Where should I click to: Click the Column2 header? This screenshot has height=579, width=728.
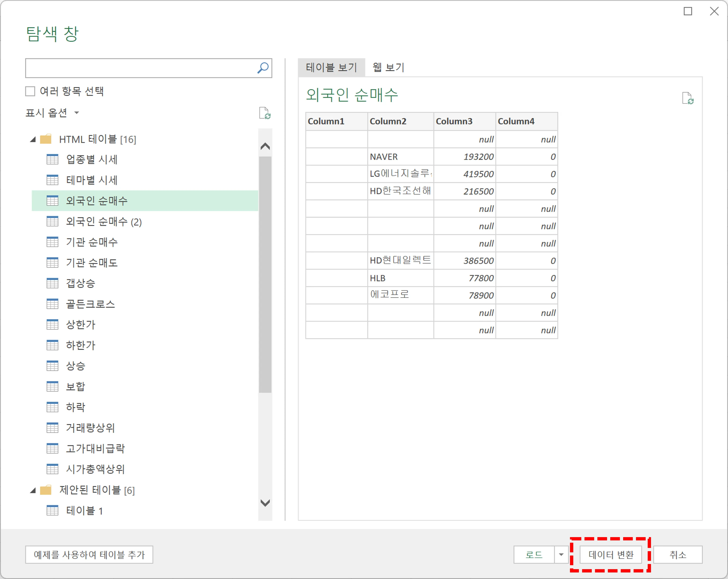[401, 121]
